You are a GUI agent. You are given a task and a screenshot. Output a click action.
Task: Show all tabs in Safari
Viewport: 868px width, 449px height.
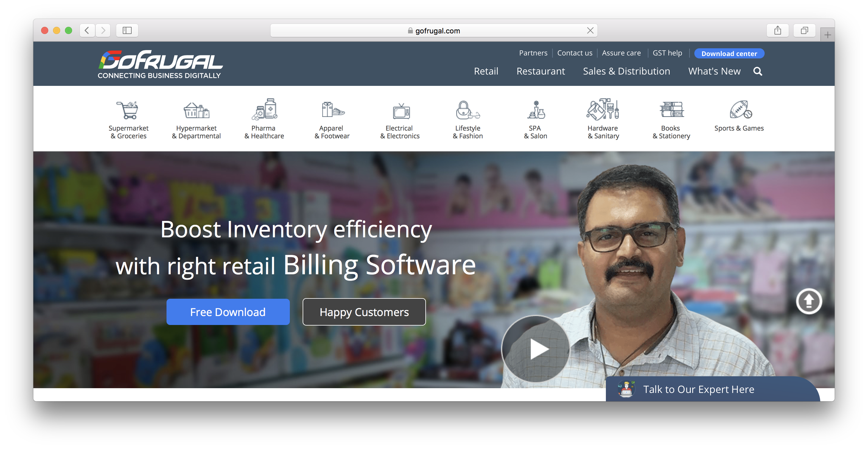[x=804, y=30]
